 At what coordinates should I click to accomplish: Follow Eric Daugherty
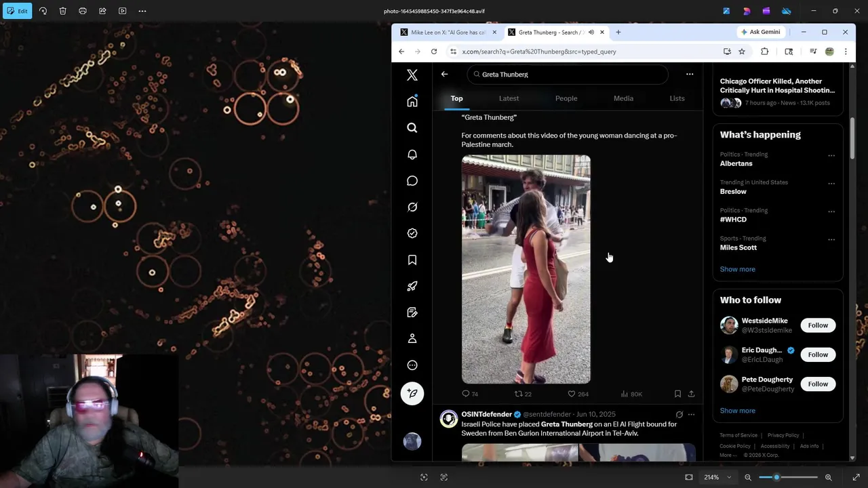[x=818, y=354]
